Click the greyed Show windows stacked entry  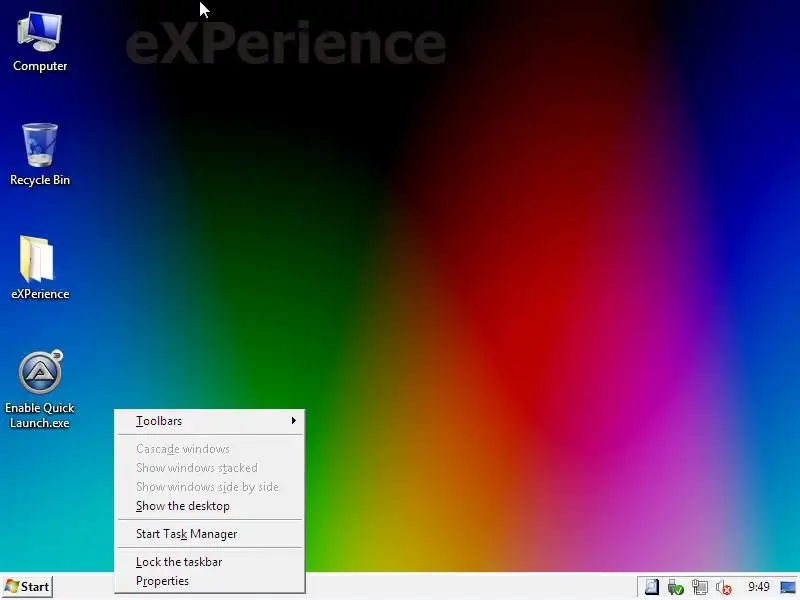[x=210, y=468]
